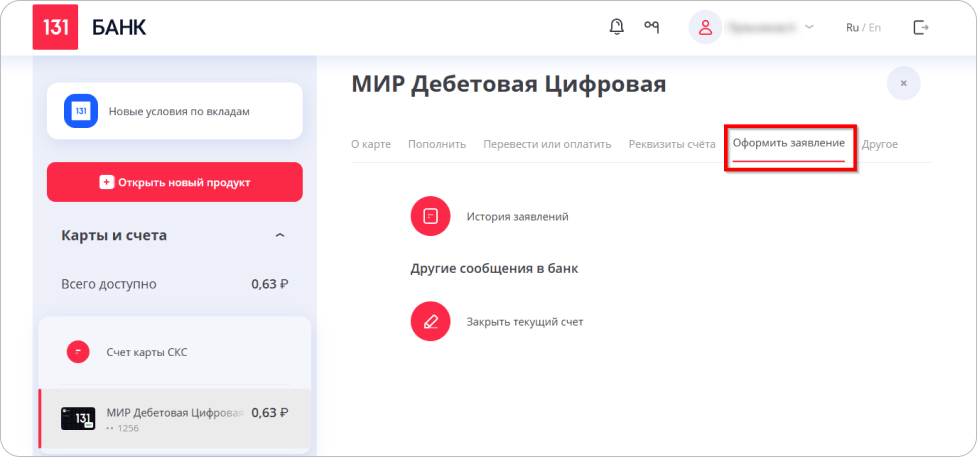
Task: Open История заявлений round icon
Action: (431, 216)
